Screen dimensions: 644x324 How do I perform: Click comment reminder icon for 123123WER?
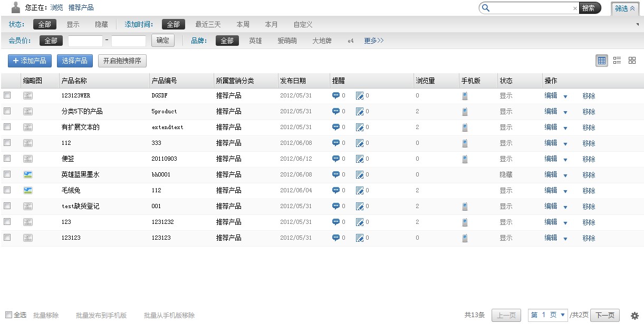click(335, 96)
